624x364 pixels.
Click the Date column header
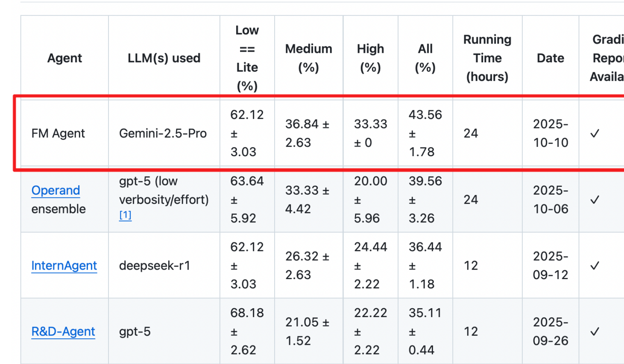point(551,58)
